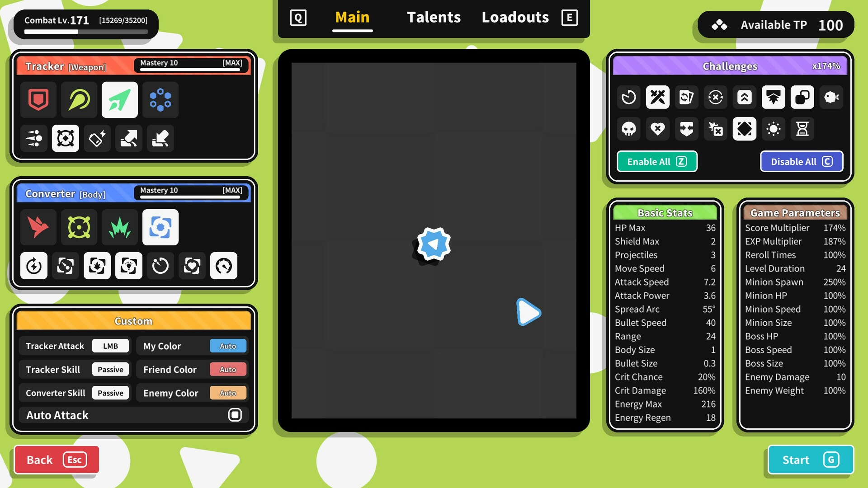Click the explosive burst Converter icon

tap(119, 227)
